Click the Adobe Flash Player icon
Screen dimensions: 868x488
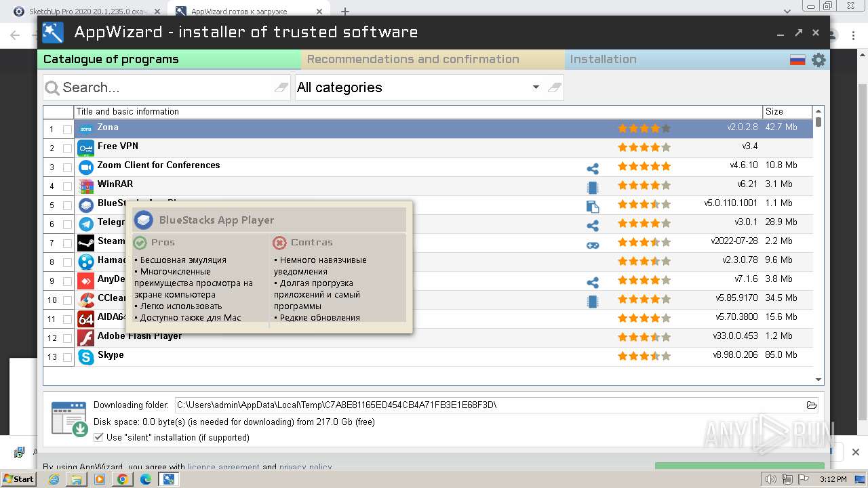(x=85, y=338)
